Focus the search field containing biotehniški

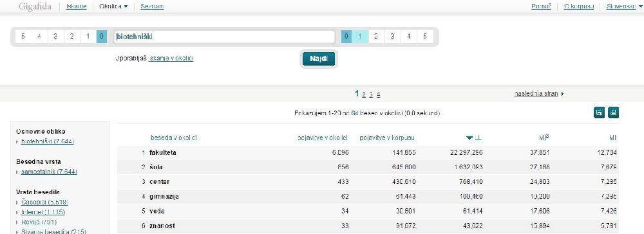pyautogui.click(x=224, y=37)
